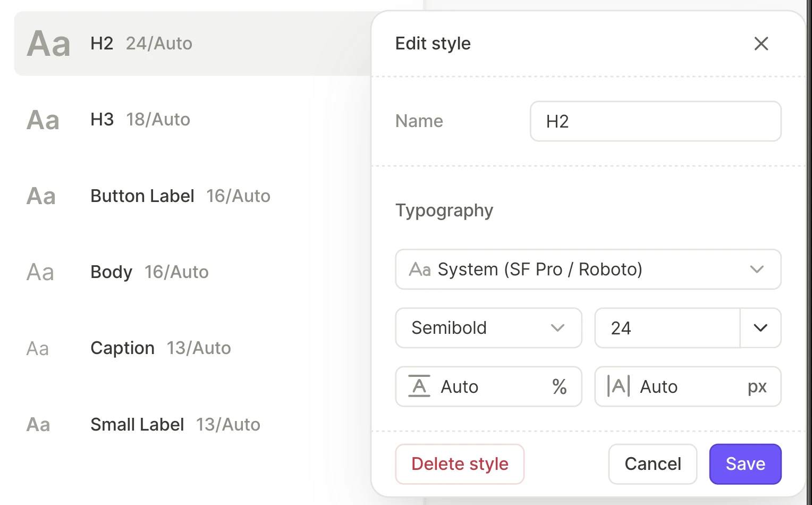Click the px unit in letter spacing
Image resolution: width=812 pixels, height=505 pixels.
click(x=757, y=387)
